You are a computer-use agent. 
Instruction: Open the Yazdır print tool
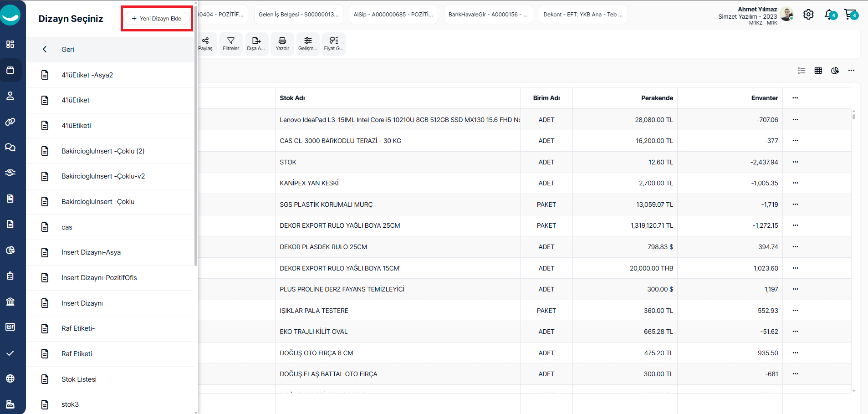pos(282,44)
